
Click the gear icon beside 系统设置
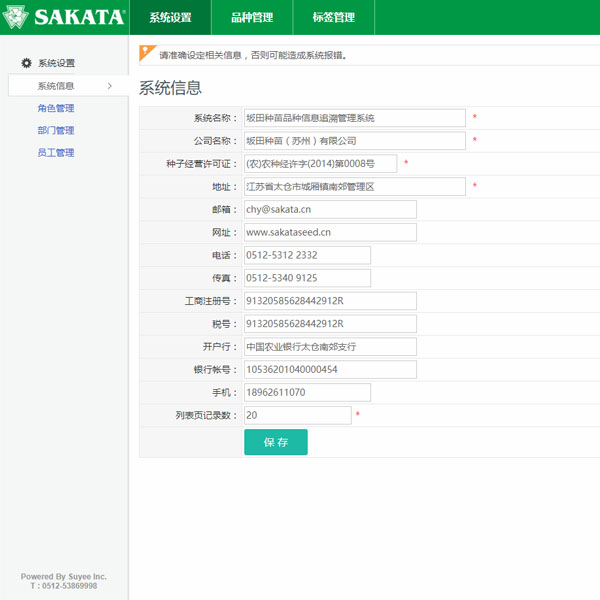click(x=27, y=63)
